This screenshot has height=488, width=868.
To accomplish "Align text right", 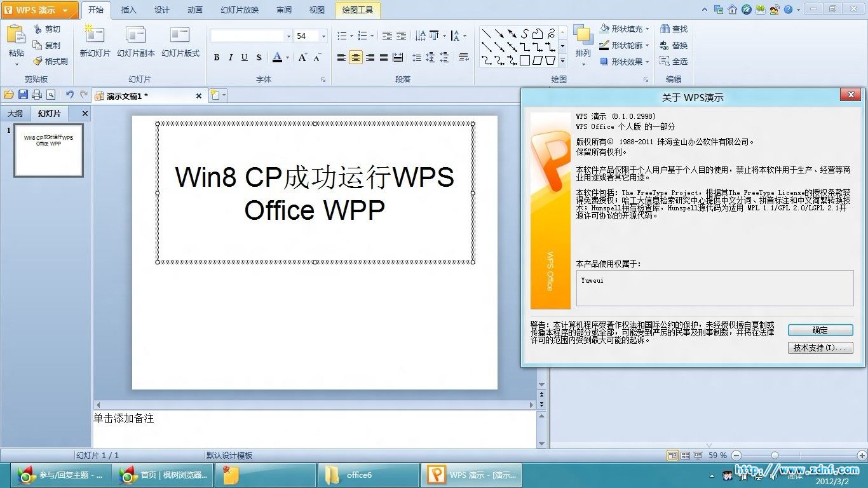I will (370, 58).
